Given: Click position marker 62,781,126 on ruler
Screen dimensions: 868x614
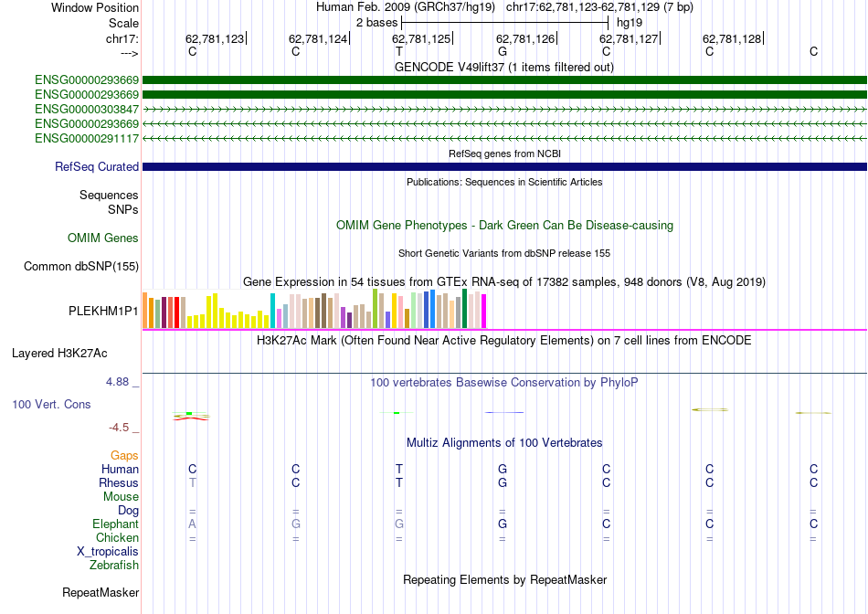Looking at the screenshot, I should tap(525, 38).
